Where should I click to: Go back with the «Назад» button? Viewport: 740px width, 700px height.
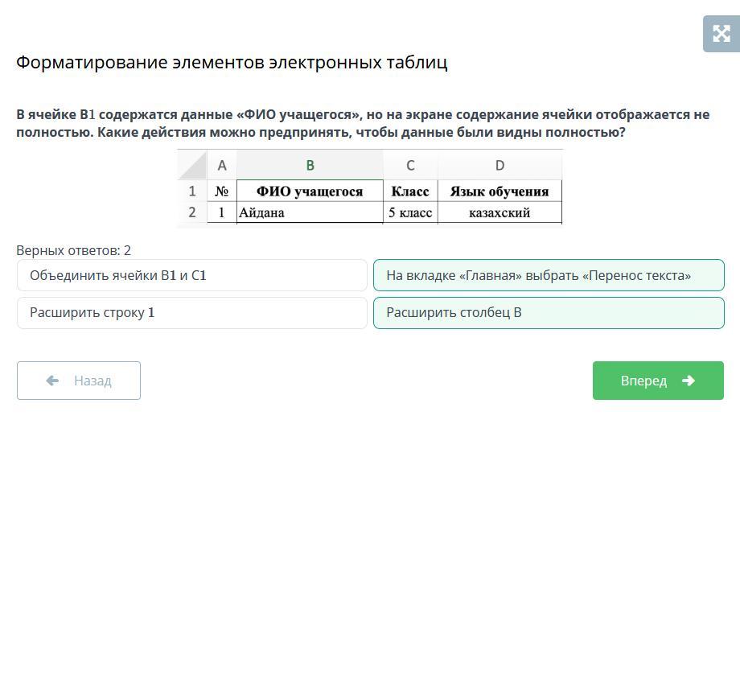(x=79, y=381)
